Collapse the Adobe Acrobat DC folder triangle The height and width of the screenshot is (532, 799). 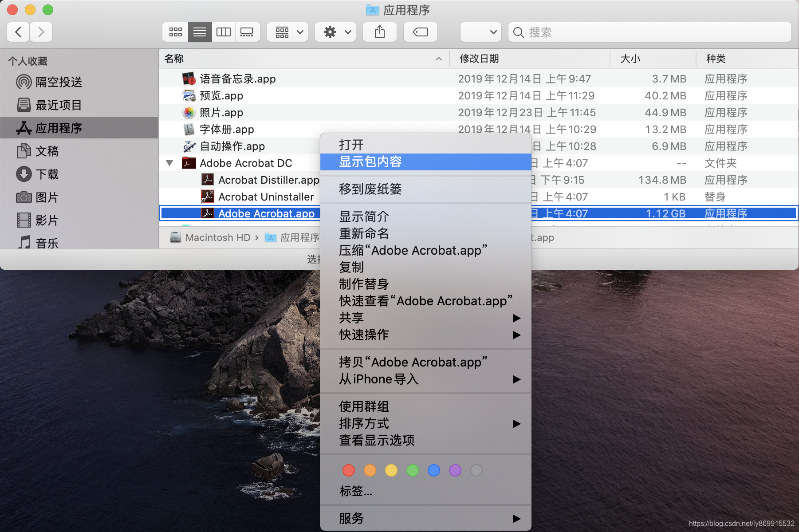pos(169,163)
